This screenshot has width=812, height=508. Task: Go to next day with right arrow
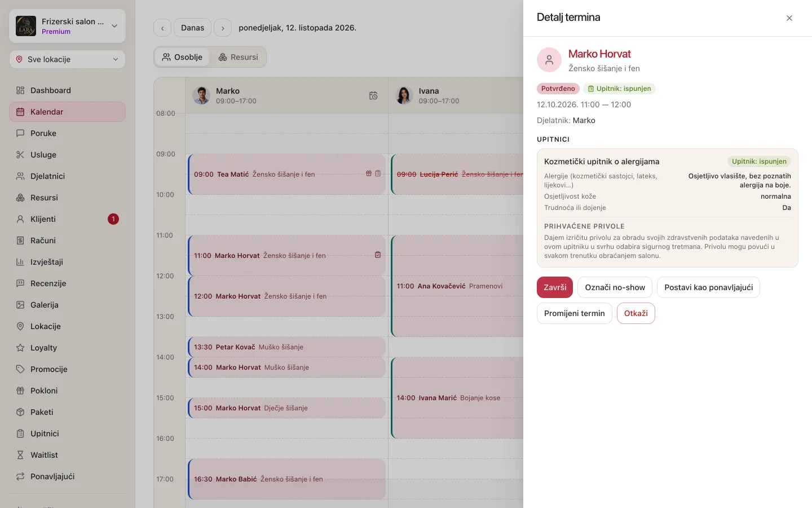point(223,28)
